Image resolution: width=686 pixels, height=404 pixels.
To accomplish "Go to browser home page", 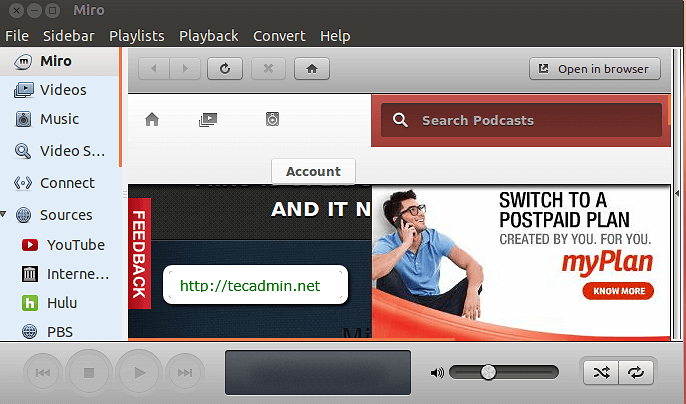I will coord(312,69).
